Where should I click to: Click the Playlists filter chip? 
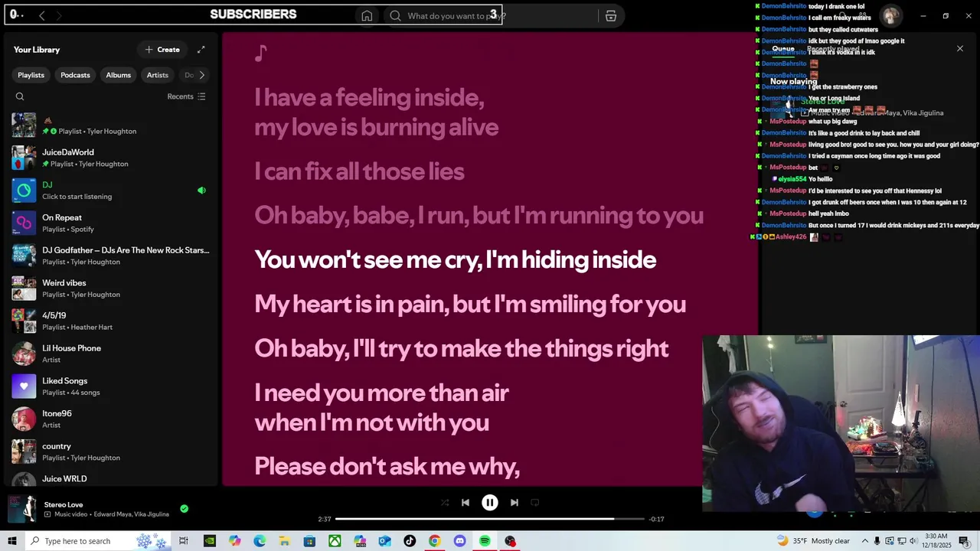(x=31, y=75)
